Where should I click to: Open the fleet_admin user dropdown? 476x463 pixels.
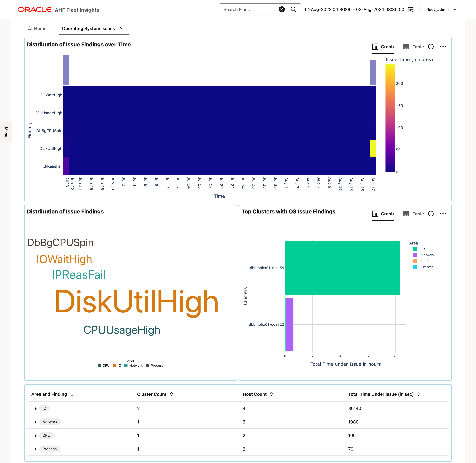pos(441,9)
